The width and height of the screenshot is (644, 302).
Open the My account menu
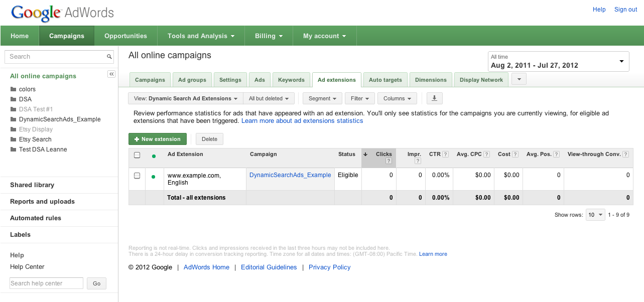click(324, 36)
